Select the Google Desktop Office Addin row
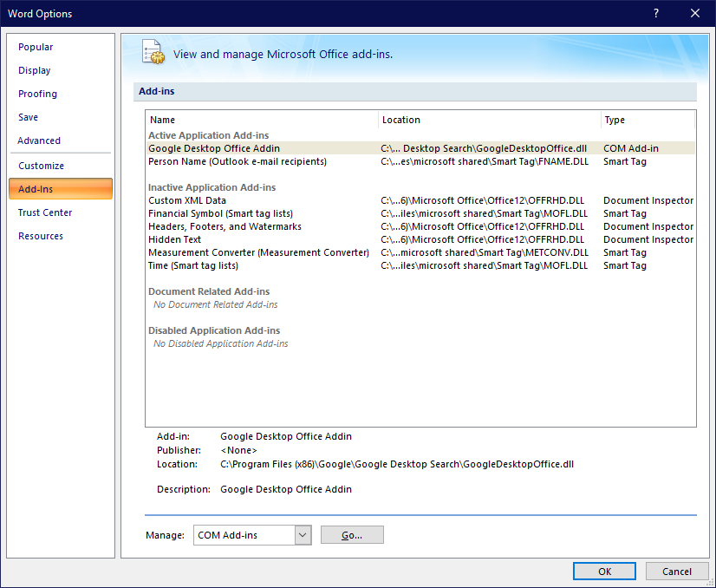Screen dimensions: 716x588 click(420, 148)
